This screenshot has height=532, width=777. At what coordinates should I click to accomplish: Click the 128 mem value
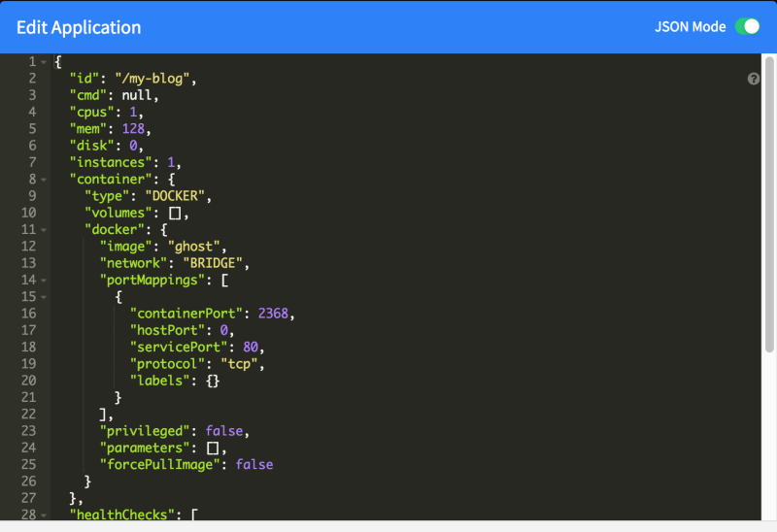(x=133, y=129)
